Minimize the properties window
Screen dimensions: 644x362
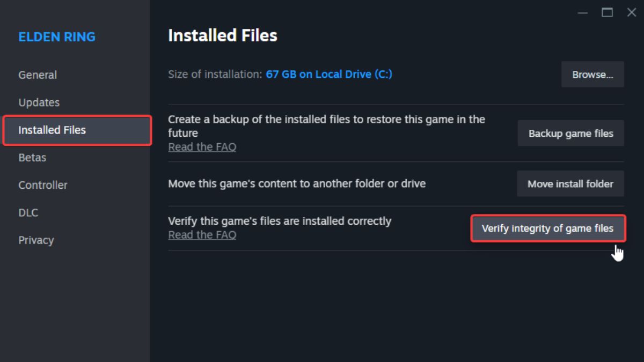coord(582,12)
